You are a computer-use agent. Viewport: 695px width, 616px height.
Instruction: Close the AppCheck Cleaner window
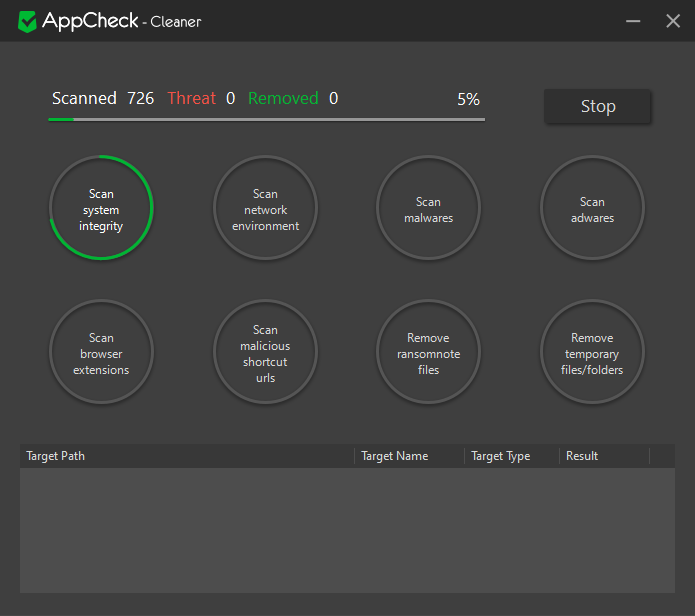click(673, 21)
